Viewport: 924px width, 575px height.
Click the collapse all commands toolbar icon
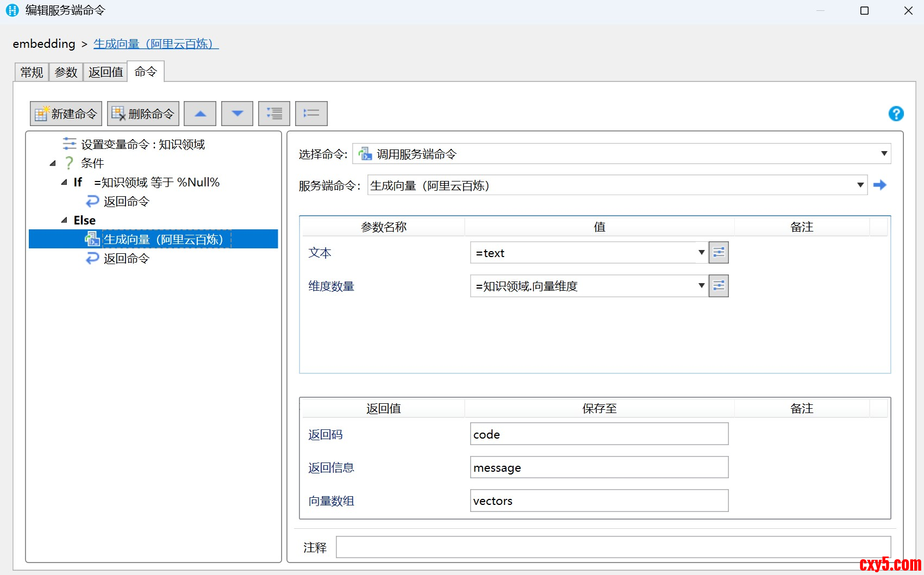311,114
